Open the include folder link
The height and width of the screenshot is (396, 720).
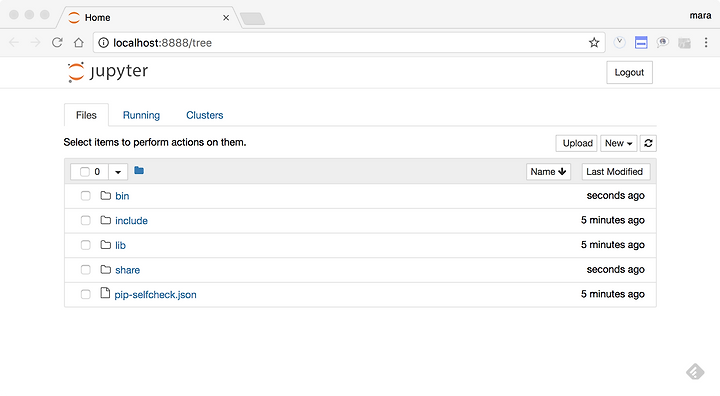click(x=131, y=221)
